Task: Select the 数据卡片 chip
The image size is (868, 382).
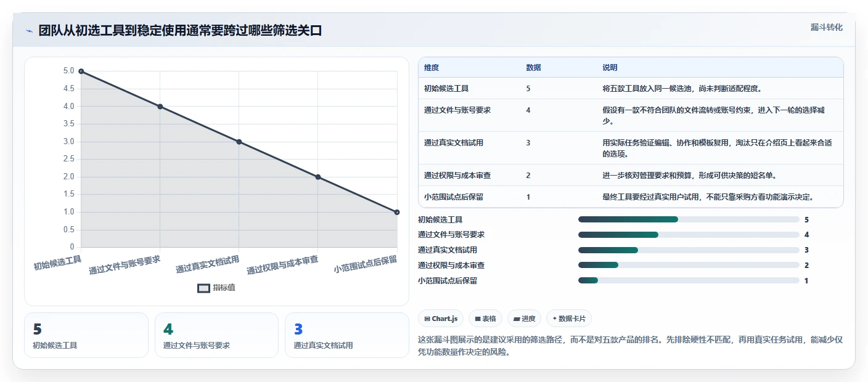Action: [x=569, y=319]
